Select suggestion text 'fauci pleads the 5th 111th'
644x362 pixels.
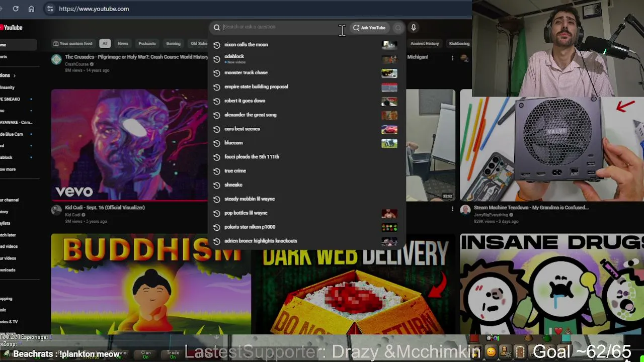252,157
